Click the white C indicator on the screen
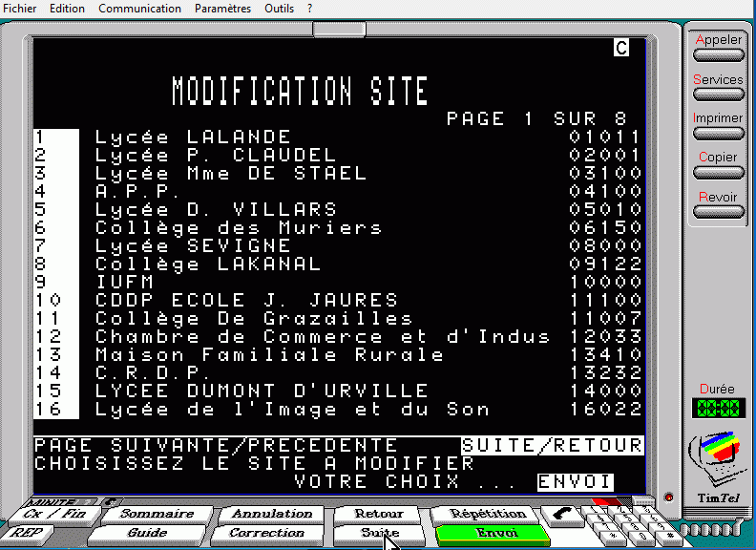The height and width of the screenshot is (550, 756). click(x=621, y=48)
